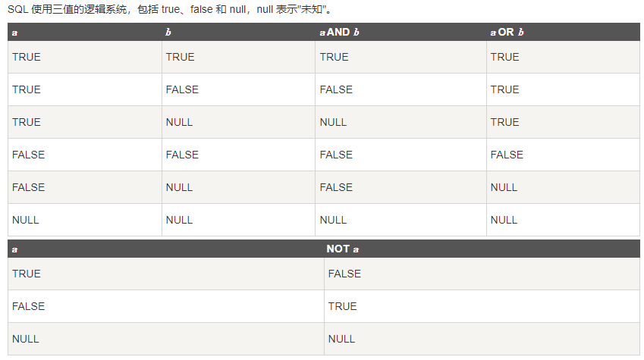The height and width of the screenshot is (360, 644).
Task: Click "a AND b" result for FALSE, NULL row
Action: click(336, 187)
